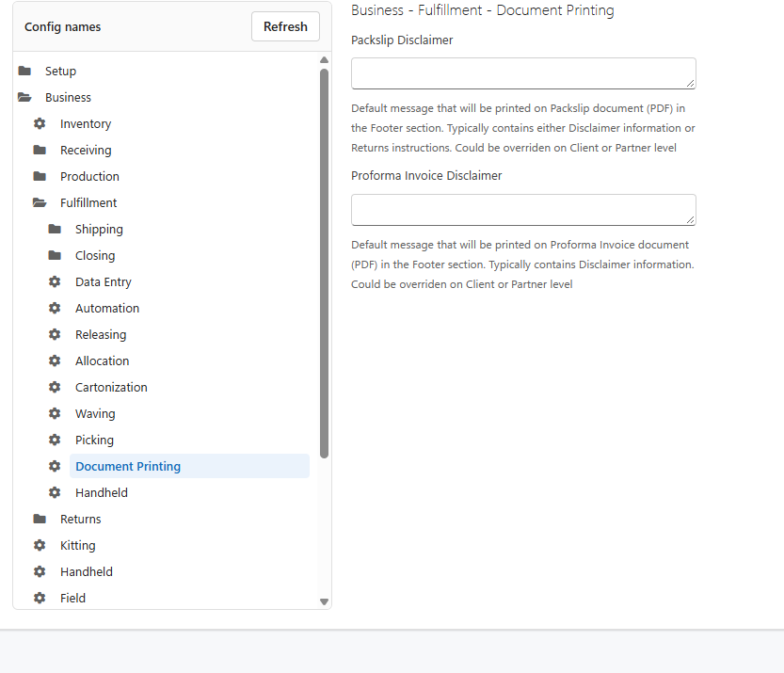The image size is (784, 673).
Task: Click the Document Printing gear icon
Action: 55,467
